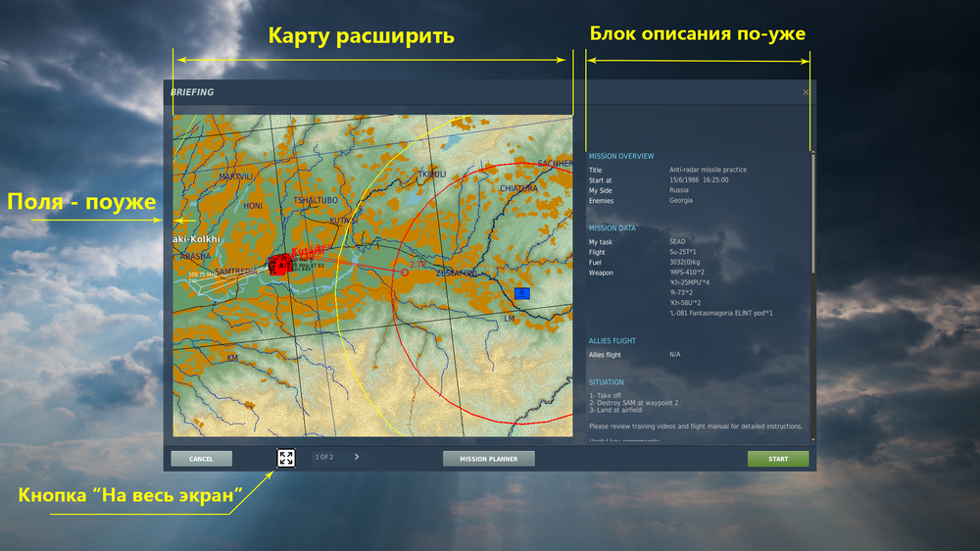The image size is (980, 551).
Task: Click the 'Enemies' field label
Action: [601, 201]
